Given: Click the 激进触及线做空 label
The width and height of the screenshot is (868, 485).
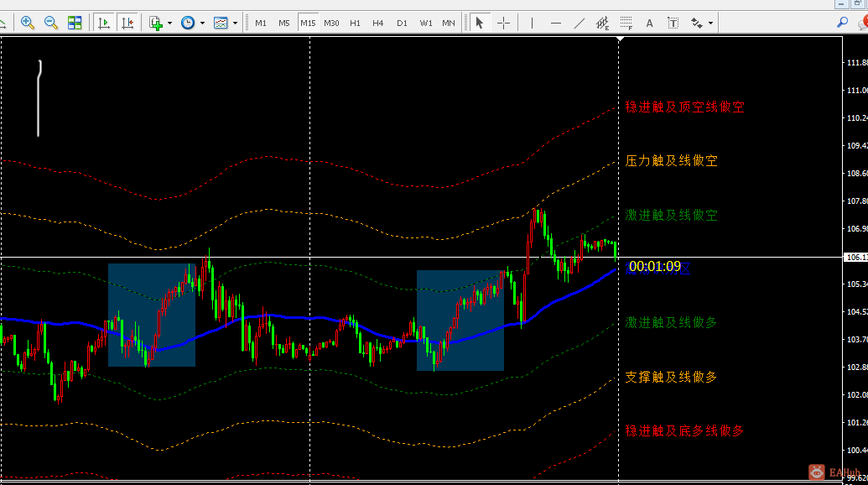Looking at the screenshot, I should tap(672, 215).
